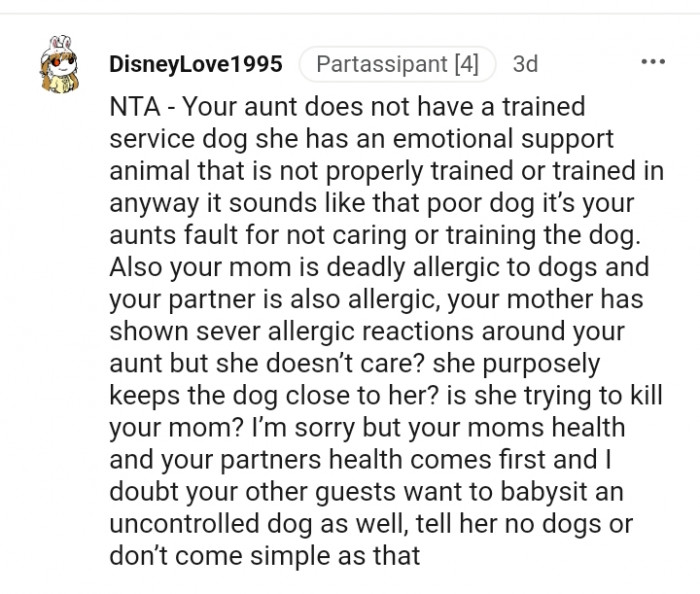Open DisneyLove1995's user profile

(x=195, y=65)
